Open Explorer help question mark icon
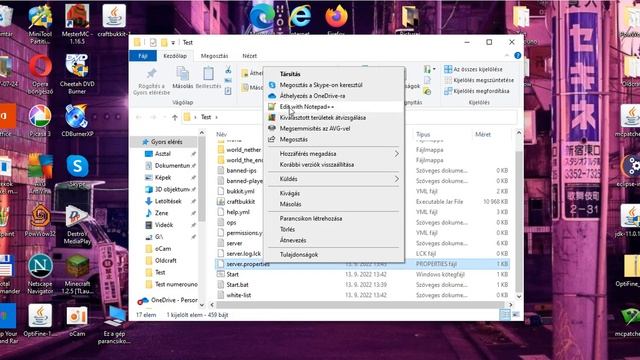The image size is (640, 360). (x=518, y=56)
